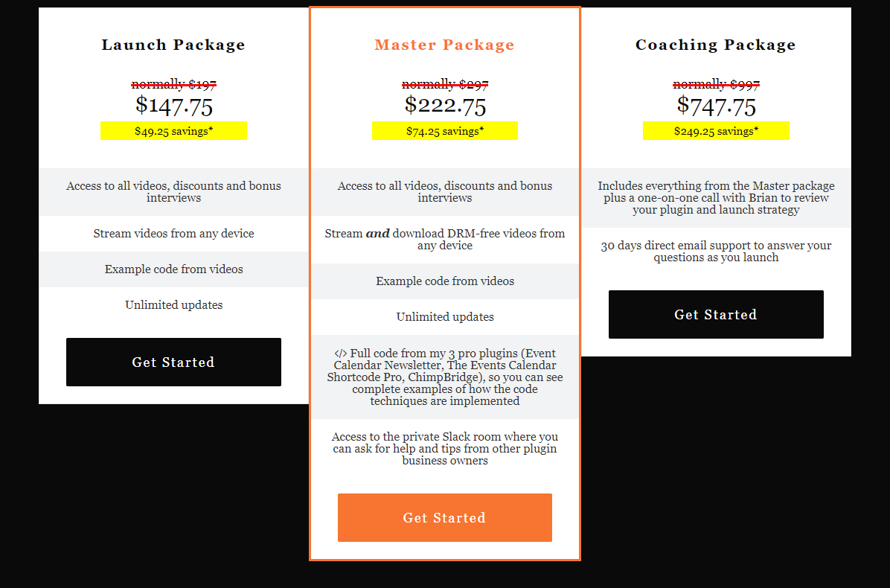Viewport: 890px width, 588px height.
Task: Click the $747.75 price
Action: [x=716, y=105]
